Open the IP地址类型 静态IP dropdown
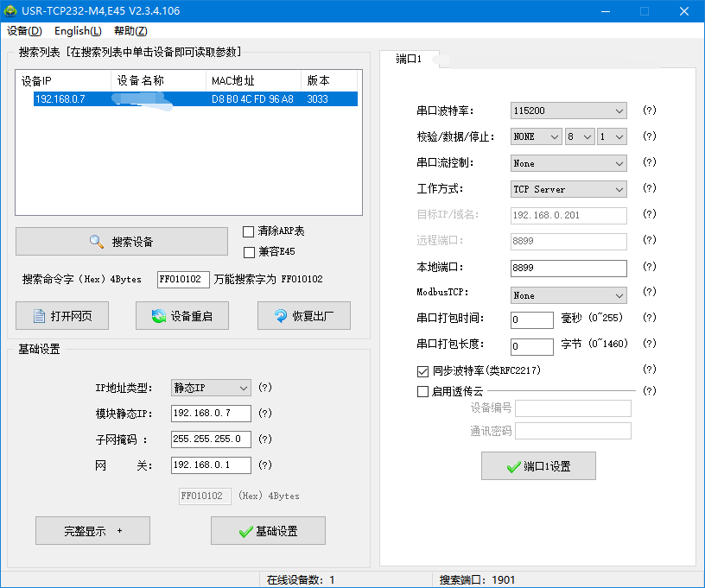Screen dimensions: 705x588 coord(211,389)
